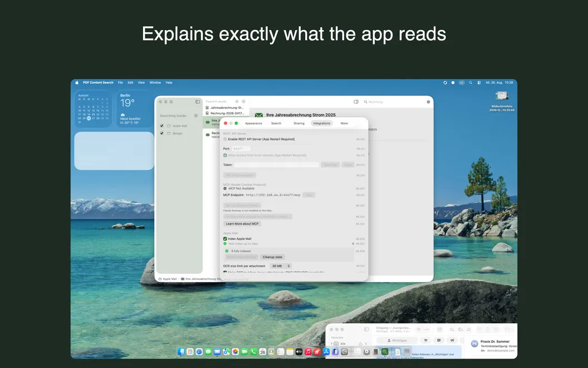Click the button left of token Copy
The image size is (588, 368).
pyautogui.click(x=330, y=165)
